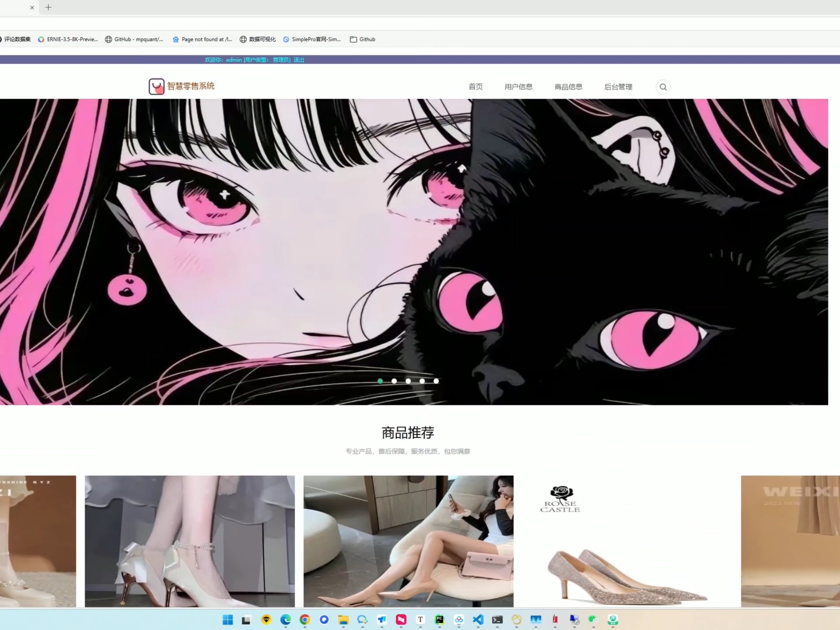The height and width of the screenshot is (630, 840).
Task: Open the white bow high-heel product image
Action: 190,541
